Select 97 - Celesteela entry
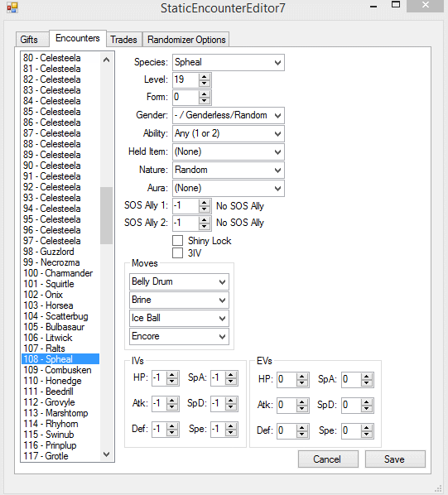The width and height of the screenshot is (448, 495). 60,241
